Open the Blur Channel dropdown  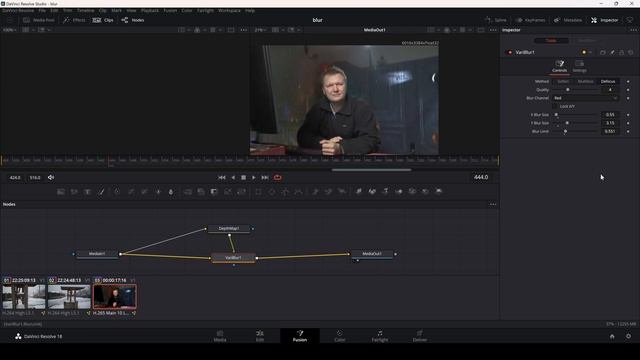coord(585,98)
